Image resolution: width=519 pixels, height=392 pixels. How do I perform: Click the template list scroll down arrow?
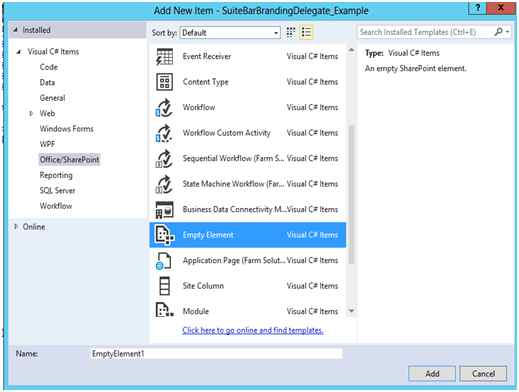pos(351,311)
